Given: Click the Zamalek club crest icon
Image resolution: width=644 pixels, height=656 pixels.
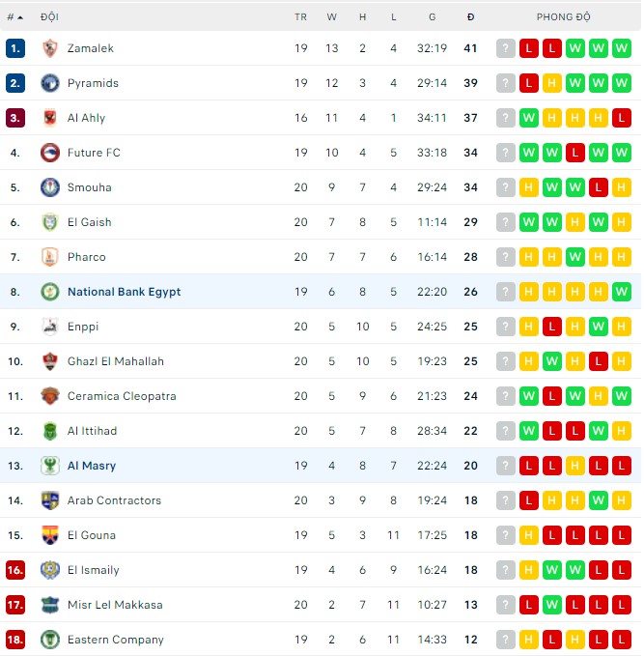Looking at the screenshot, I should click(50, 48).
